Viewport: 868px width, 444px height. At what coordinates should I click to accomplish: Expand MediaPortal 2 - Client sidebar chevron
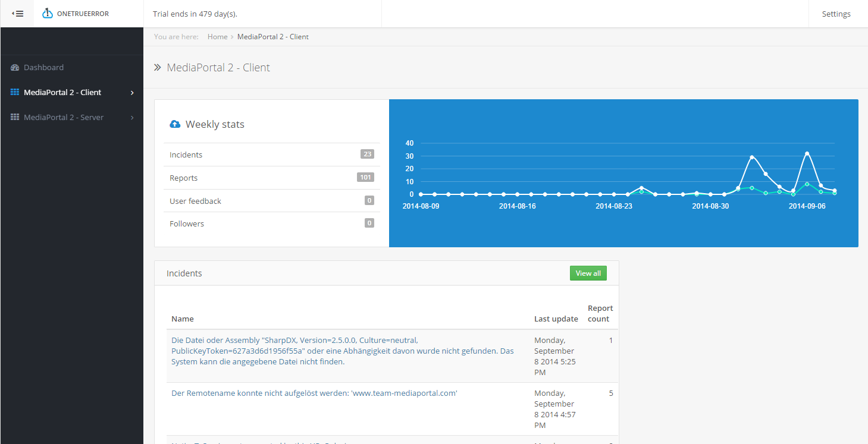coord(132,93)
